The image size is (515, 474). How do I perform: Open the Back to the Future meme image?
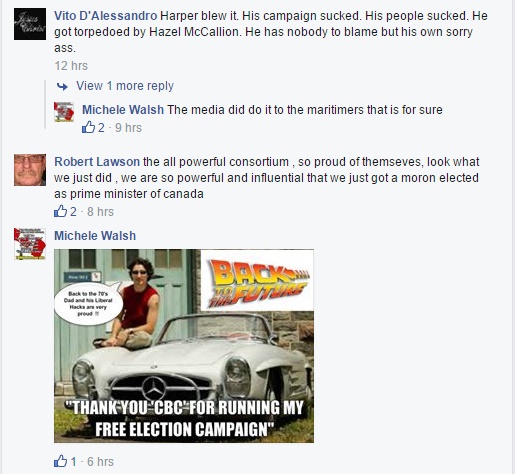184,346
